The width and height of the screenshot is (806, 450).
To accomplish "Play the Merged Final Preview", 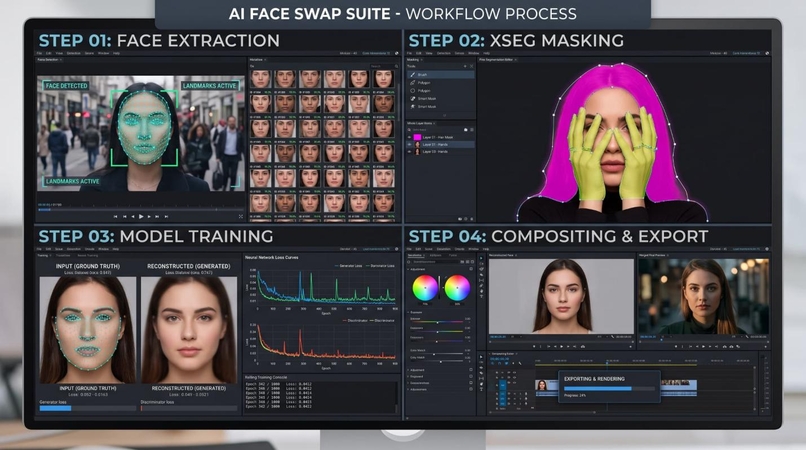I will click(x=703, y=347).
